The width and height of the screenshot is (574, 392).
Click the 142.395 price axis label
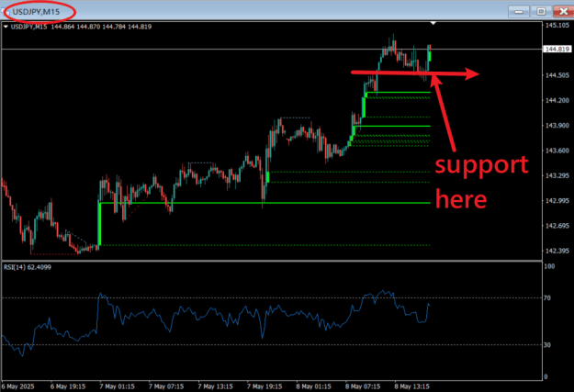557,251
